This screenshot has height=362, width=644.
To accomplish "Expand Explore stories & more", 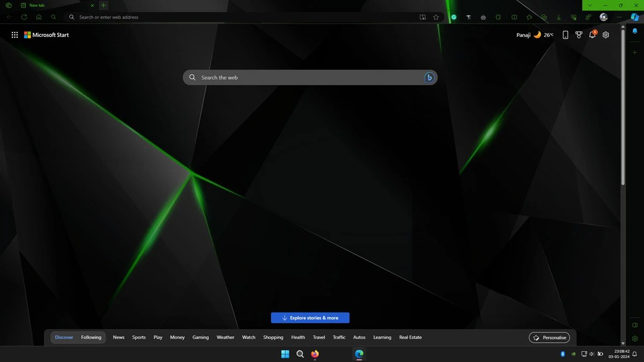I will coord(310,317).
